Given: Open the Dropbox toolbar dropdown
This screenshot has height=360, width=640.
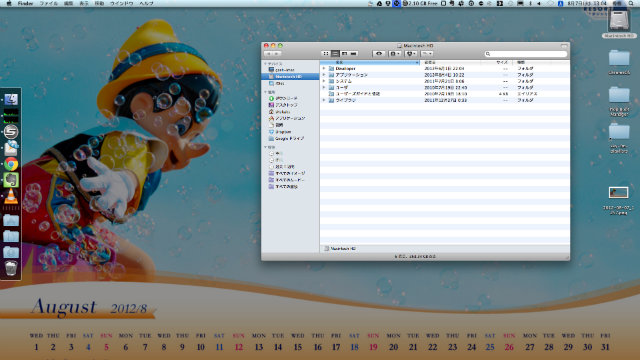Looking at the screenshot, I should tap(411, 53).
